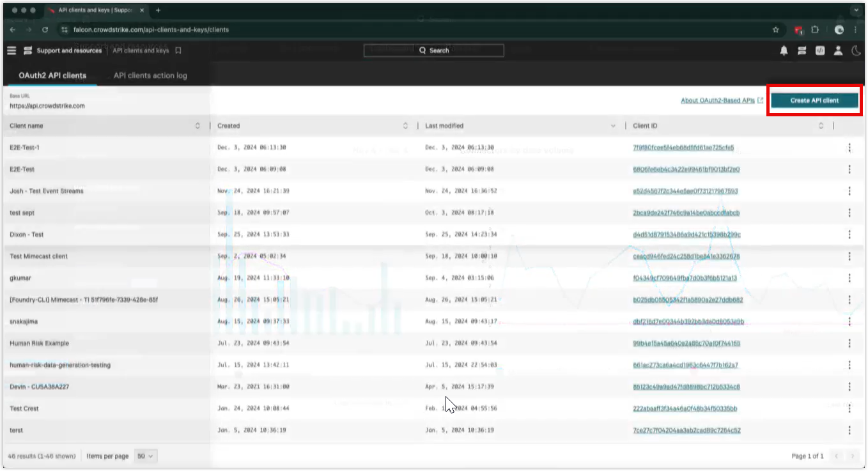Open the actions menu for E2E-Test-1
The image size is (868, 471).
coord(850,148)
